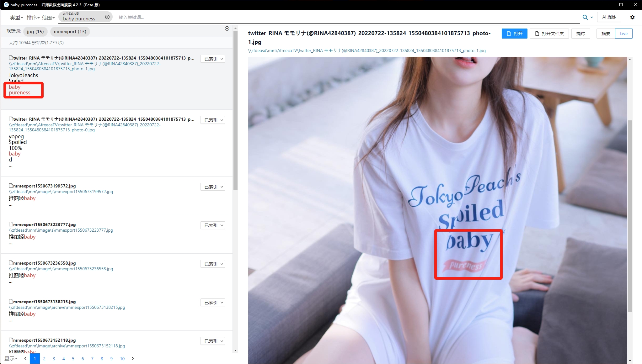Select results page 1
The height and width of the screenshot is (364, 642).
pyautogui.click(x=35, y=358)
